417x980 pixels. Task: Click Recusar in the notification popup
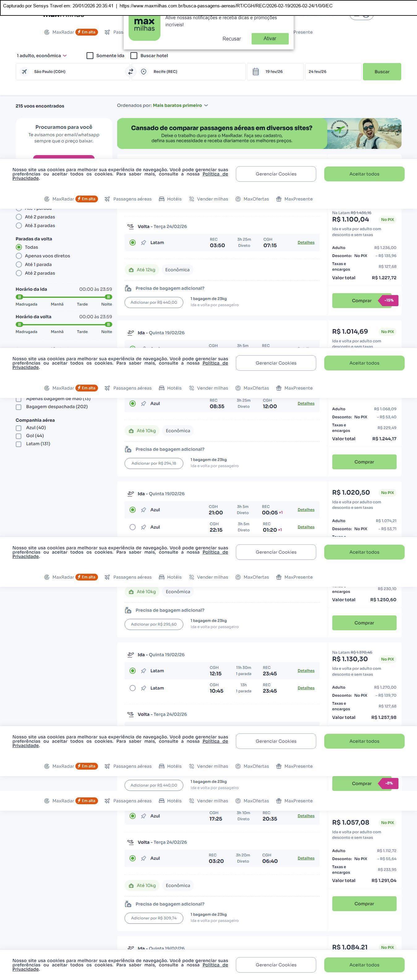(x=231, y=39)
